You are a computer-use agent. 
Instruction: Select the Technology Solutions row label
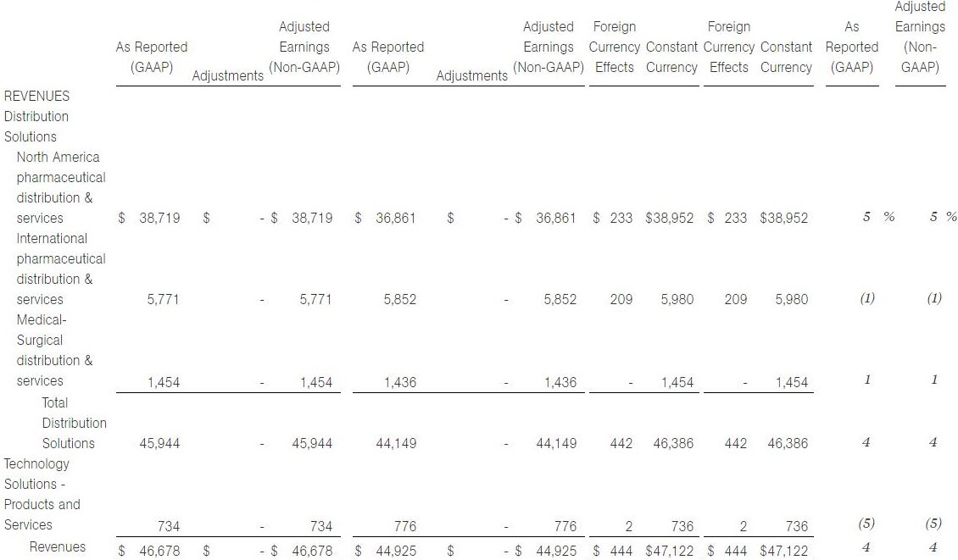pyautogui.click(x=42, y=494)
